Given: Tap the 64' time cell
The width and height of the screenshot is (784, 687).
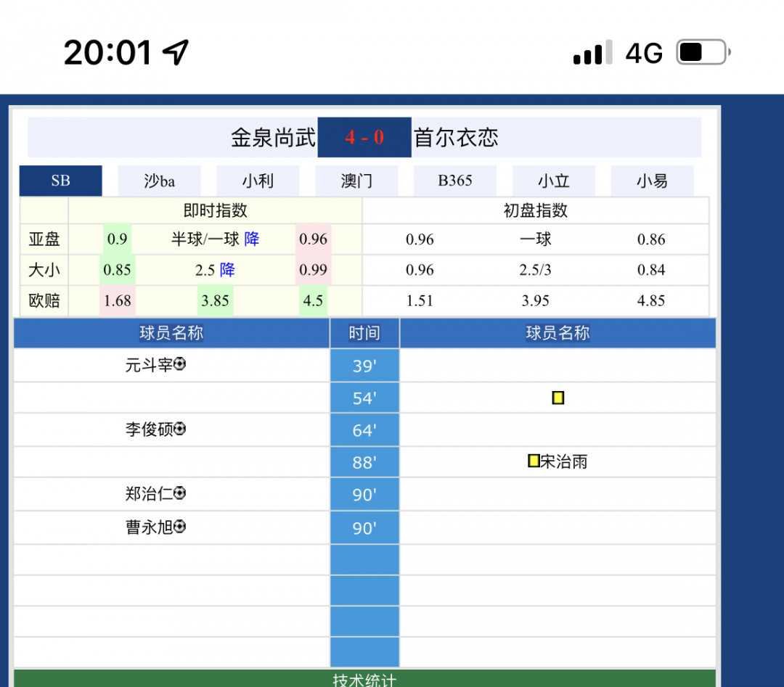Looking at the screenshot, I should 364,430.
